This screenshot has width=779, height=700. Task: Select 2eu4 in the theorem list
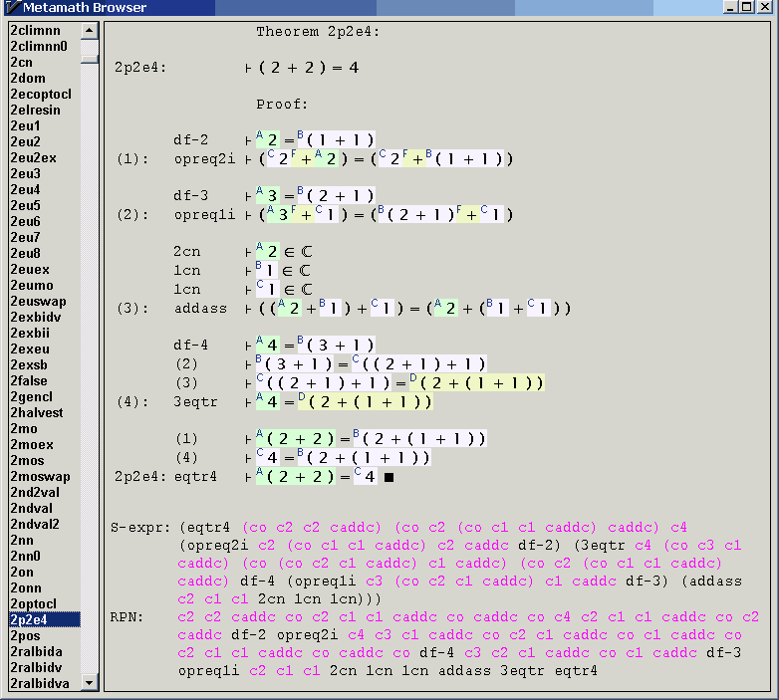[x=25, y=189]
